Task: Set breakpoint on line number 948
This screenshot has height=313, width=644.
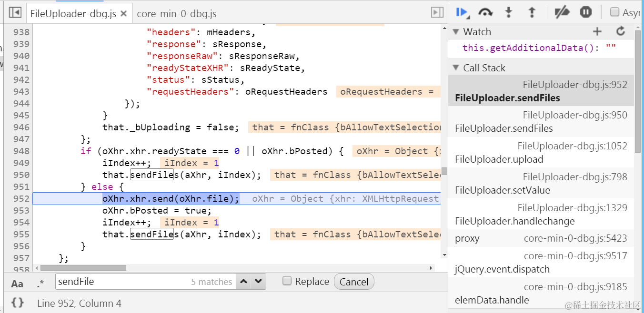Action: (21, 151)
